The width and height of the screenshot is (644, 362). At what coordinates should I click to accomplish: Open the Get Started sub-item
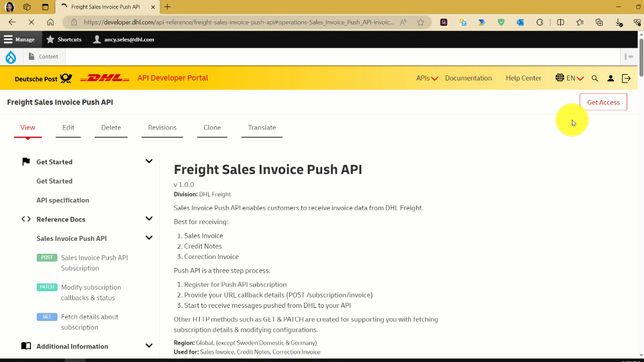point(54,181)
